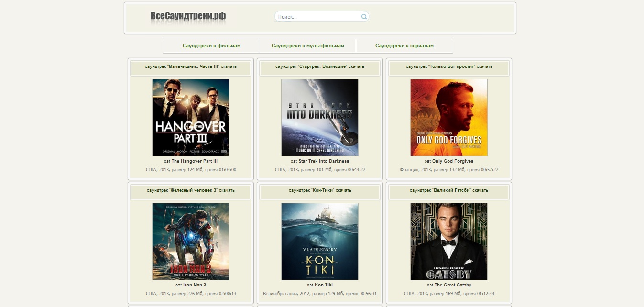Open the Kon-Tiki album cover
644x307 pixels.
tap(320, 241)
